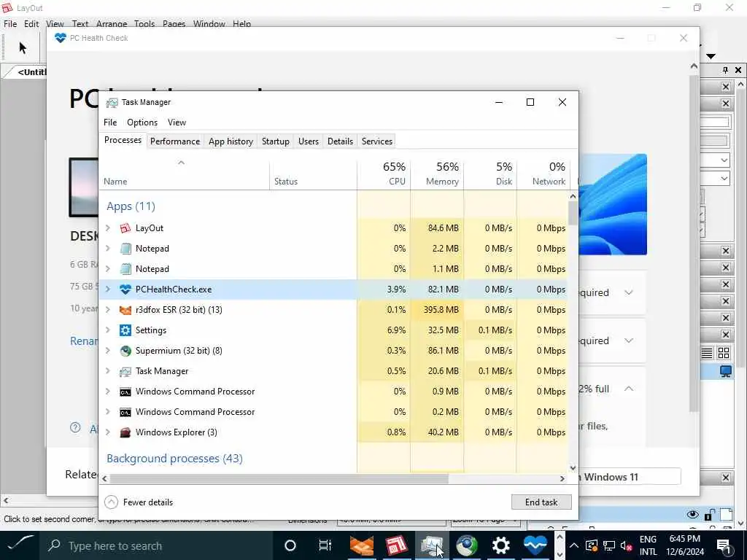The height and width of the screenshot is (560, 747).
Task: Click the r3dfox ESR fox icon in the process list
Action: (x=125, y=310)
